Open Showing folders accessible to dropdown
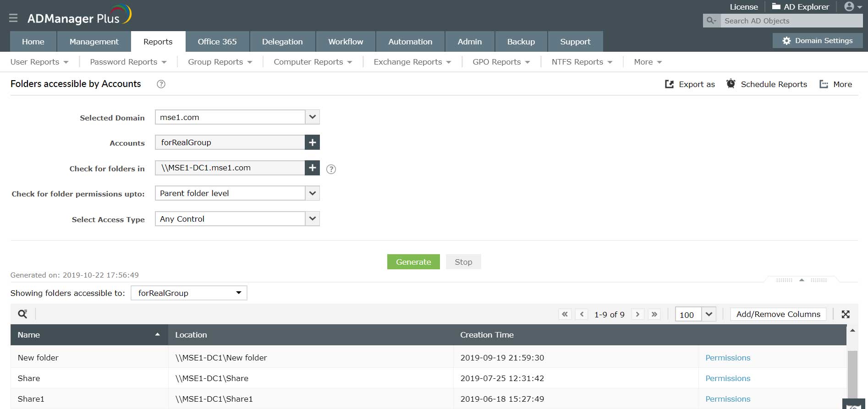The height and width of the screenshot is (409, 868). (x=189, y=293)
